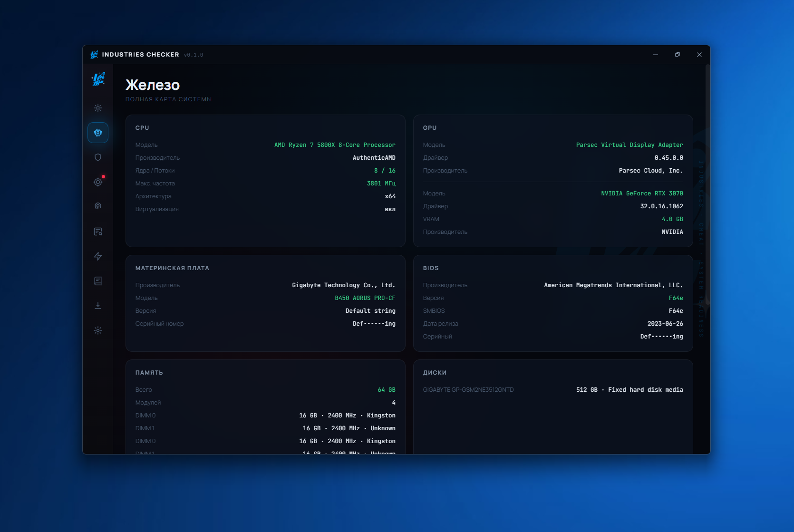
Task: Close the Industries Checker window
Action: click(x=699, y=55)
